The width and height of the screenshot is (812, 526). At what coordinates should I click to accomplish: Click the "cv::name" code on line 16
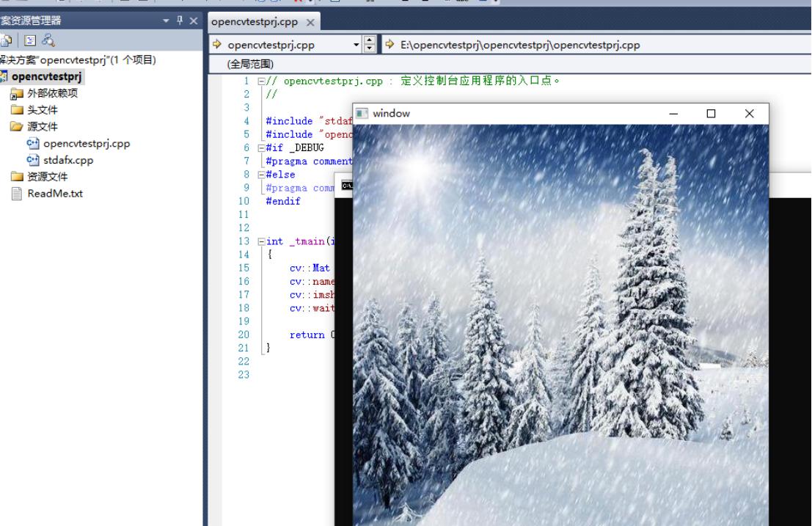click(x=312, y=282)
